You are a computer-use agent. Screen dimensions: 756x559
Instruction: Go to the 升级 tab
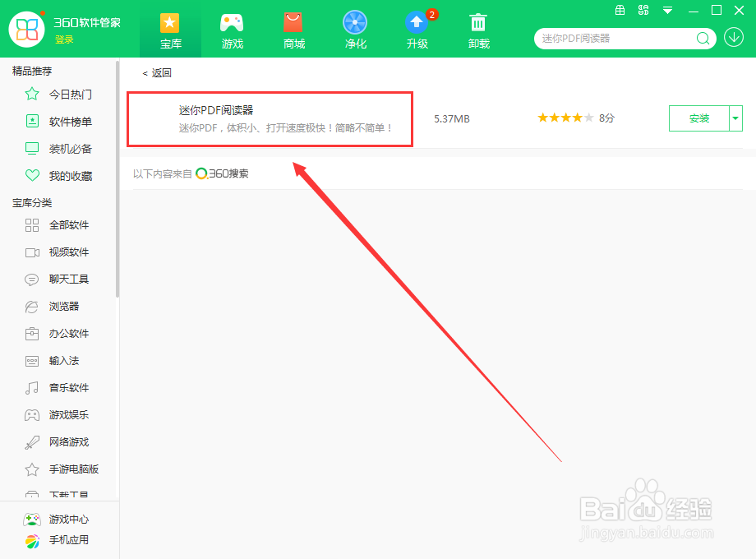coord(417,31)
